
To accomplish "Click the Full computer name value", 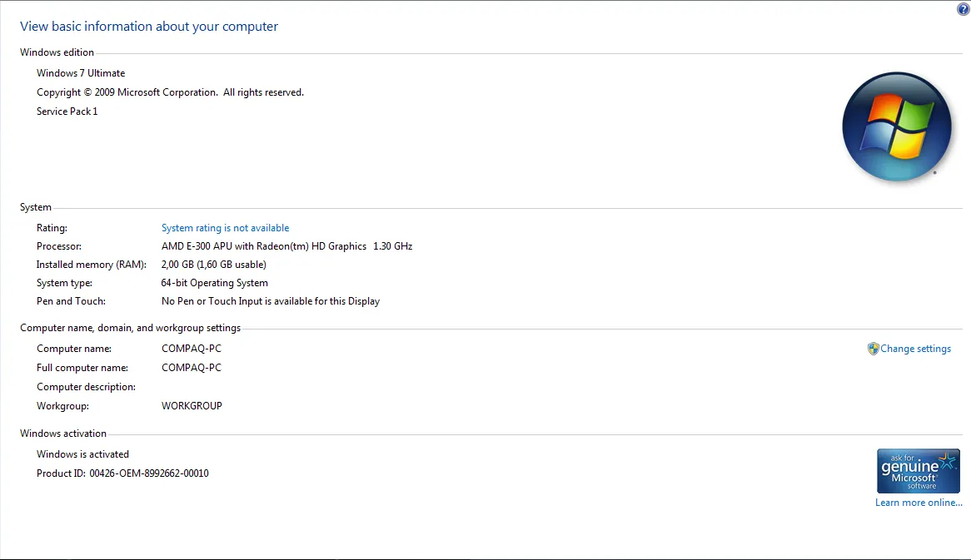I will pos(192,368).
